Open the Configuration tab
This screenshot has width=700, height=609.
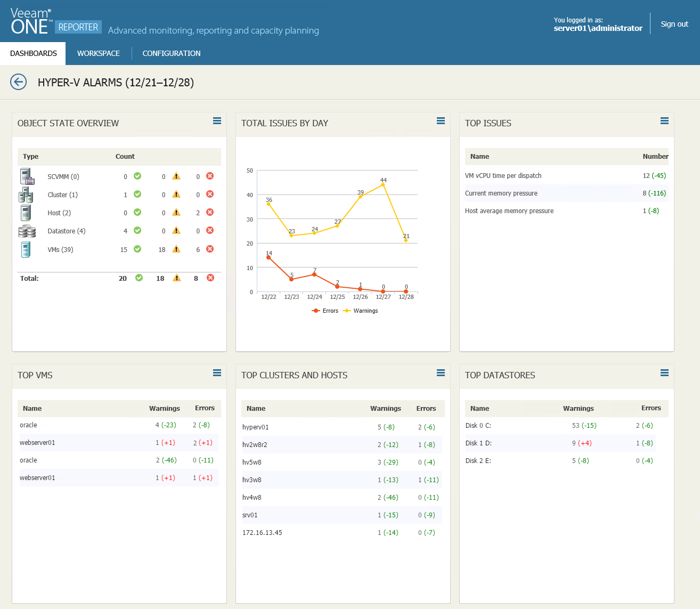point(172,53)
